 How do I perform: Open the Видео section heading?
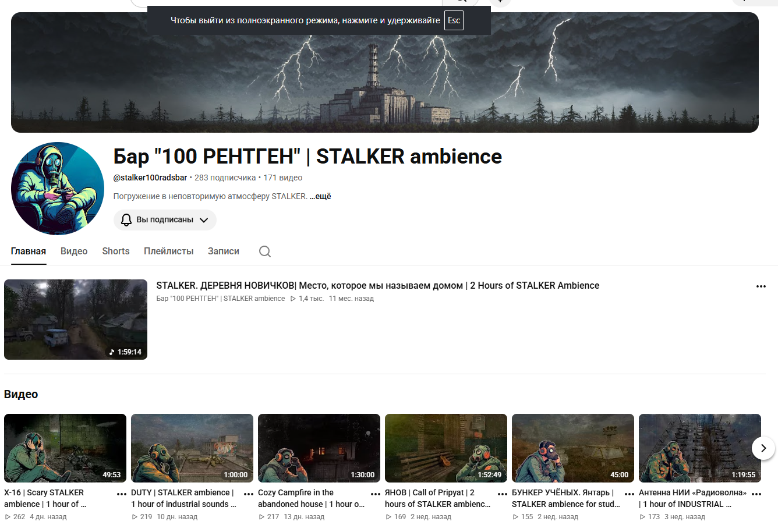click(x=21, y=394)
